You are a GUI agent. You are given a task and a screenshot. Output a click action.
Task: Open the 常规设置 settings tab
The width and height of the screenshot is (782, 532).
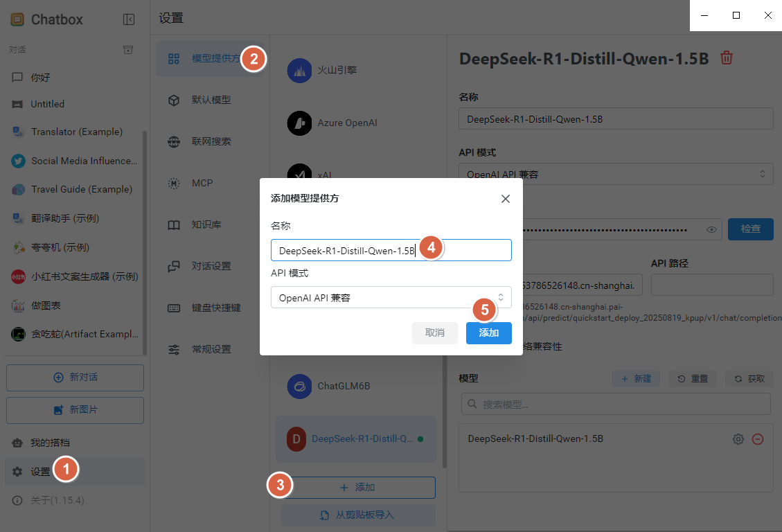tap(209, 350)
